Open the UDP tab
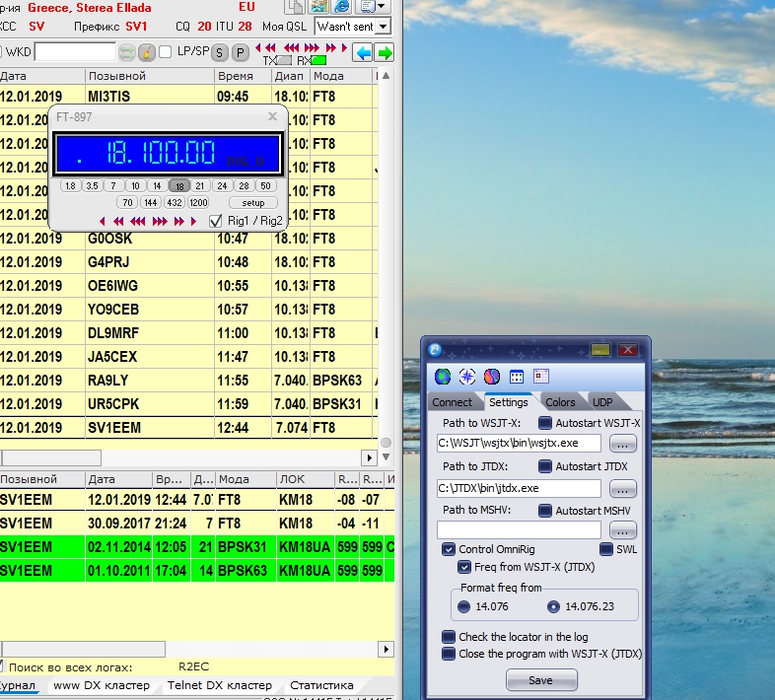This screenshot has height=700, width=775. tap(601, 402)
